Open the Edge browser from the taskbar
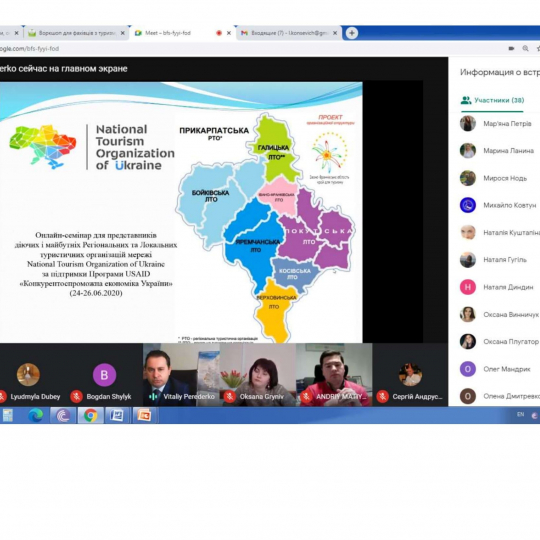Screen dimensions: 540x540 click(x=35, y=416)
